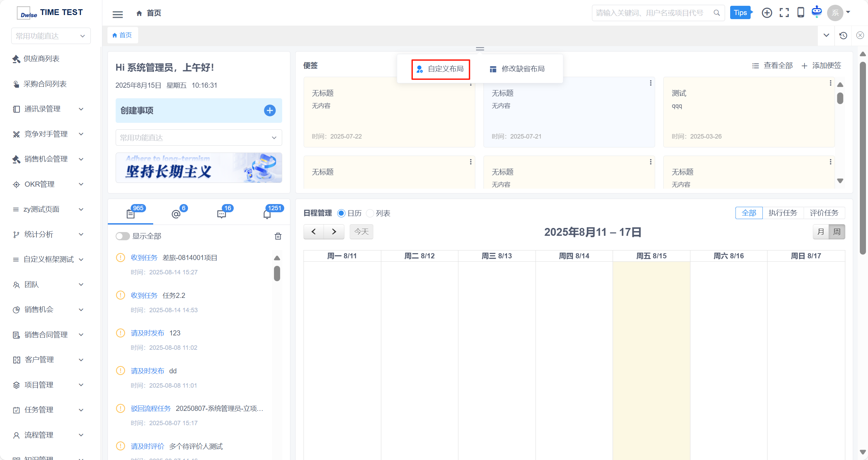Click the fullscreen toggle icon
This screenshot has width=868, height=460.
pos(784,13)
